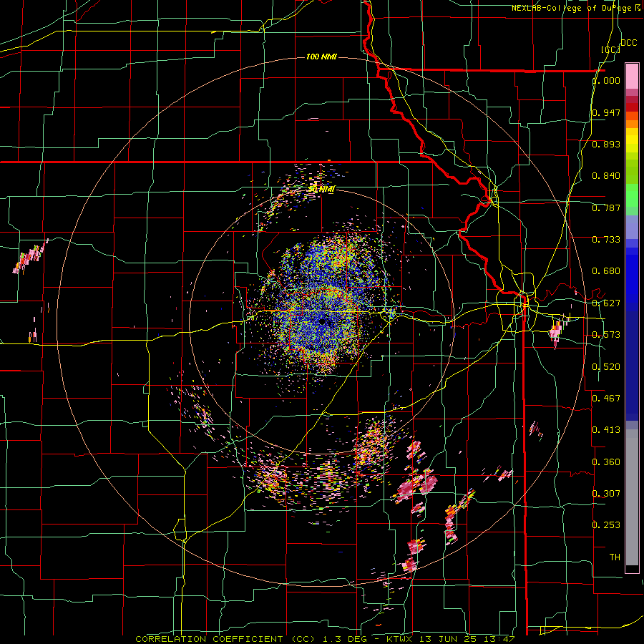The width and height of the screenshot is (644, 644).
Task: Click the 0.360 legend value
Action: pos(606,462)
